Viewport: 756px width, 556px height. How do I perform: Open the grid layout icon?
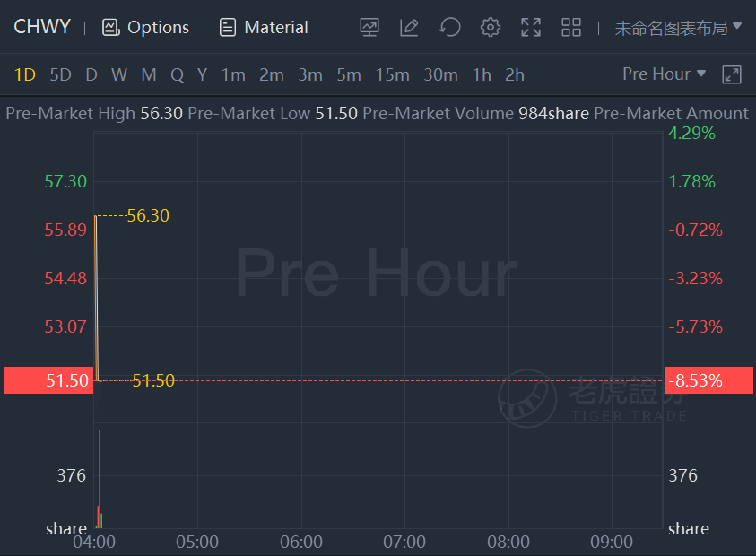click(x=571, y=27)
